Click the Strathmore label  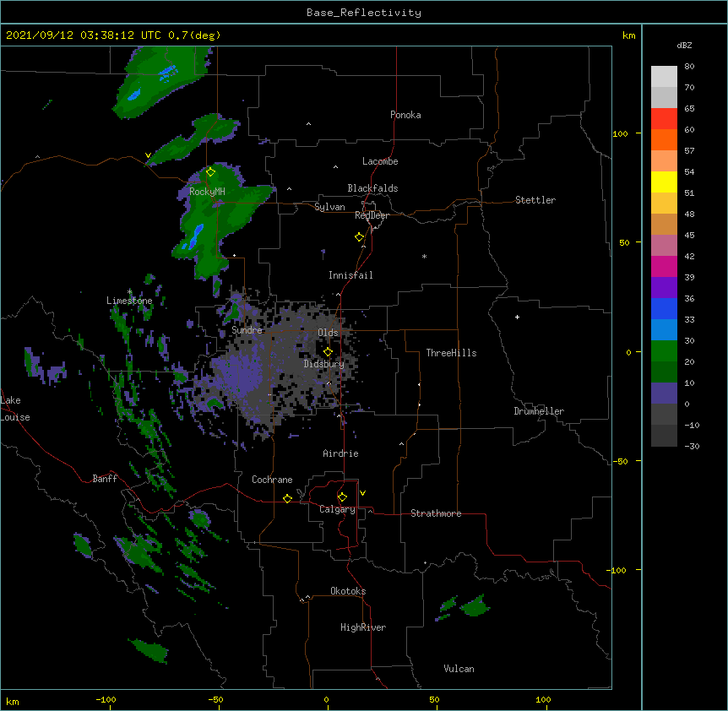(x=436, y=513)
